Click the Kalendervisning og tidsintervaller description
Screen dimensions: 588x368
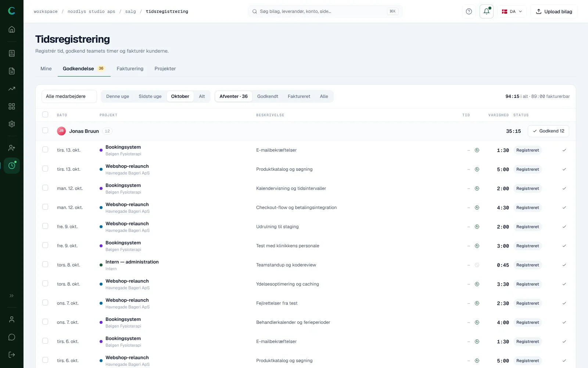291,188
